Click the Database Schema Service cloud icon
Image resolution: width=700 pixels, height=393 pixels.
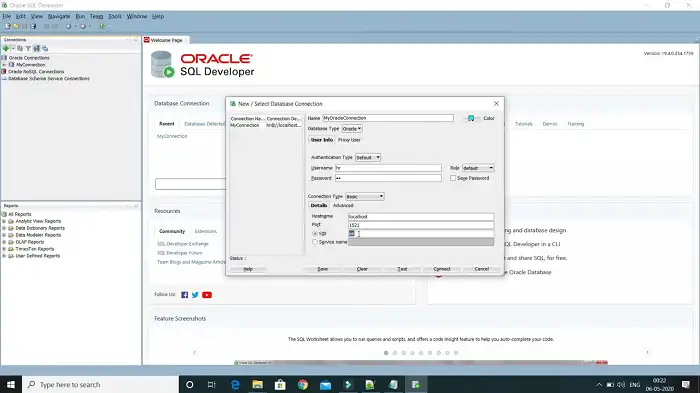point(4,79)
